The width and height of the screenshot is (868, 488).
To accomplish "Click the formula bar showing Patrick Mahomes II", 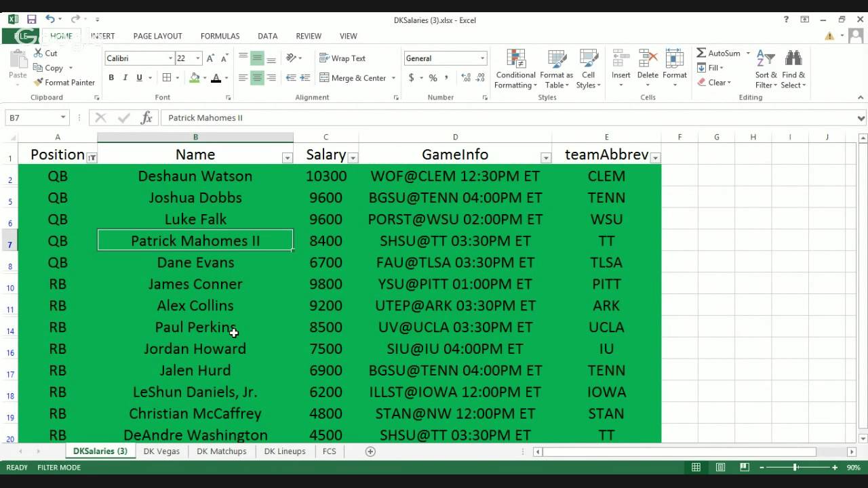I will click(x=509, y=118).
